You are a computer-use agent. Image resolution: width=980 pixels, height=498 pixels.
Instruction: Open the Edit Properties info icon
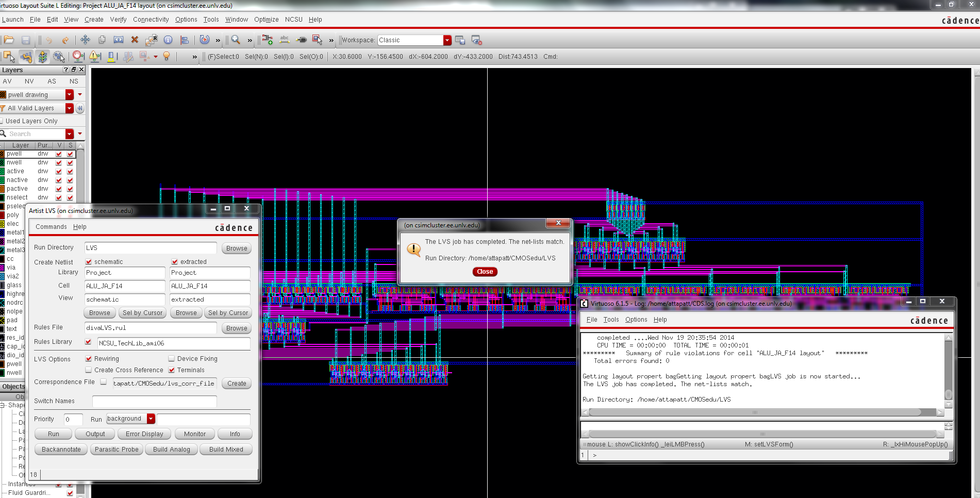tap(168, 40)
